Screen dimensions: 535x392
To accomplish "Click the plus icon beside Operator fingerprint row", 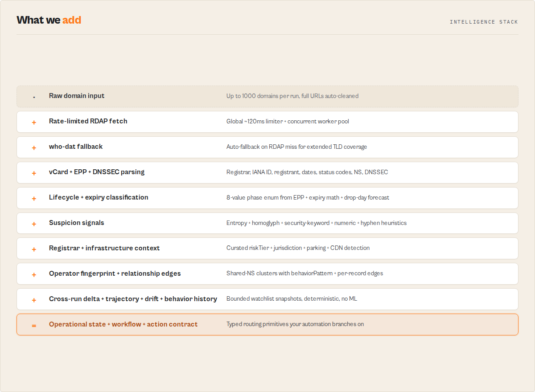I will pos(34,274).
